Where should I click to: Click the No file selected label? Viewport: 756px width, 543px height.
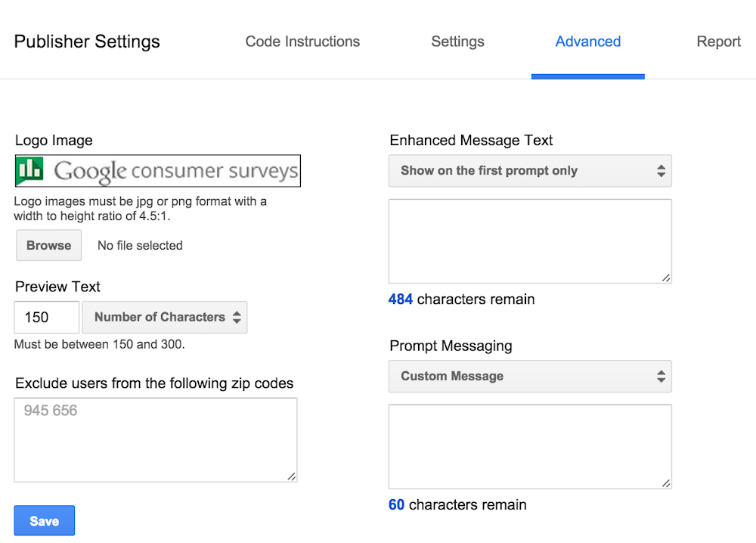coord(140,246)
